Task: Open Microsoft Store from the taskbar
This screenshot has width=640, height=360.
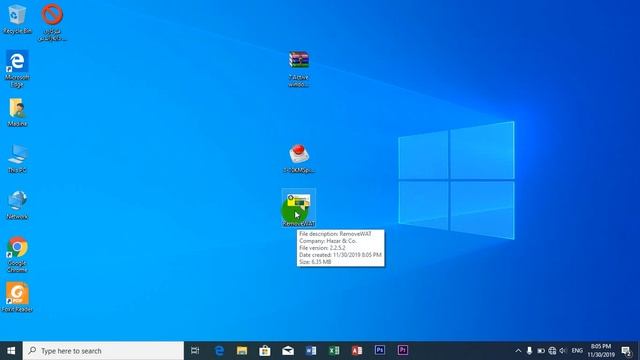Action: click(265, 351)
